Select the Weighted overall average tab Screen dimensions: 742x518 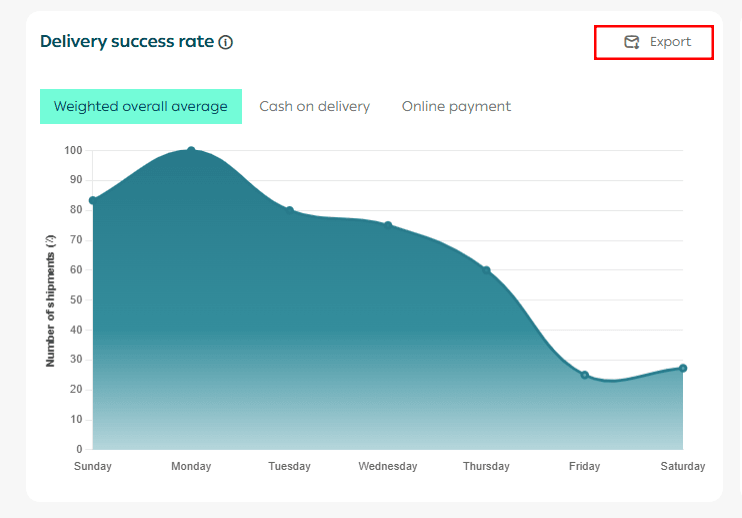(x=141, y=106)
